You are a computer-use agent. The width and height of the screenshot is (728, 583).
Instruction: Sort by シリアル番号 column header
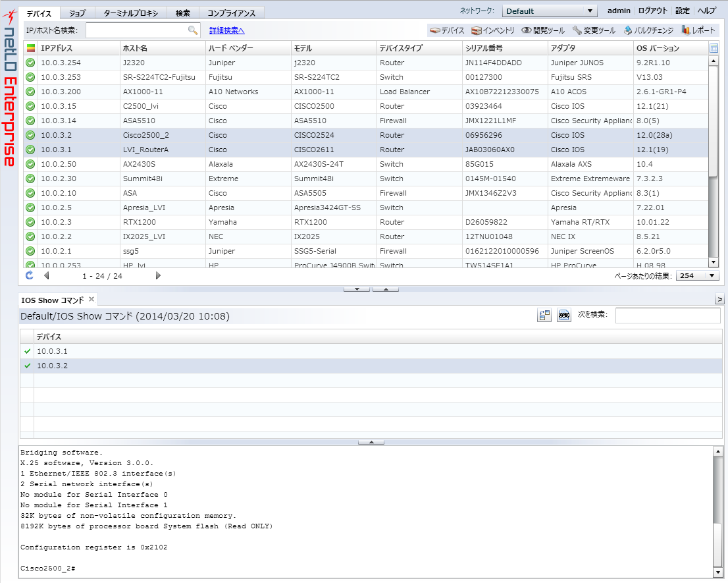pyautogui.click(x=505, y=48)
